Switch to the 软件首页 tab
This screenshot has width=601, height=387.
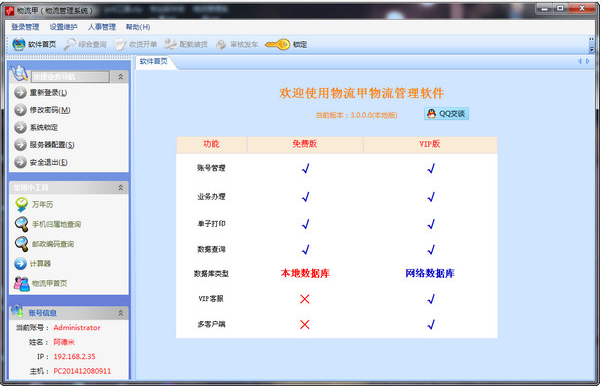(154, 61)
